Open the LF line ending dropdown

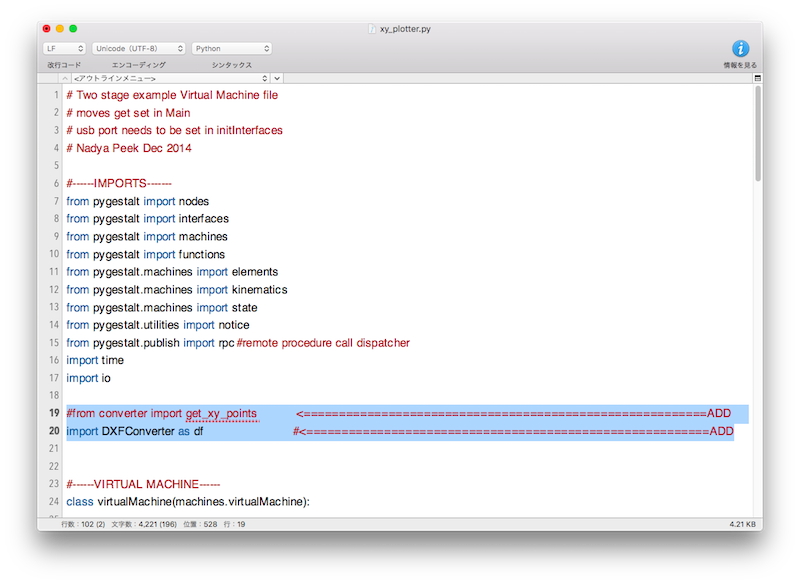pos(64,48)
